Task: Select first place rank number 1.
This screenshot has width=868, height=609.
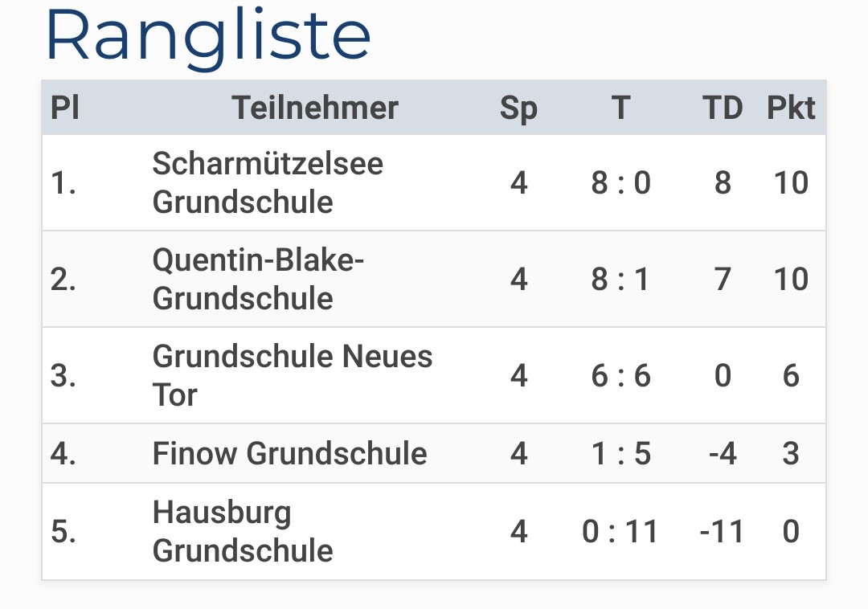Action: [x=63, y=182]
